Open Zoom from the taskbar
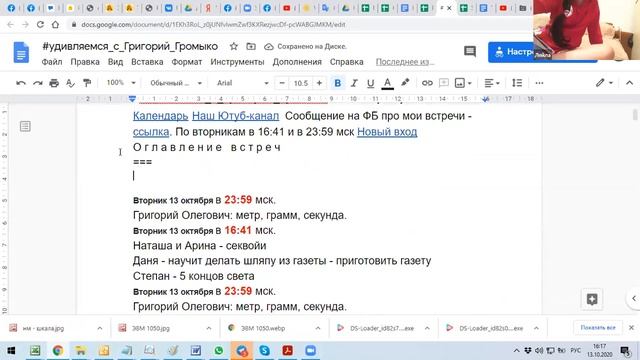 click(310, 351)
